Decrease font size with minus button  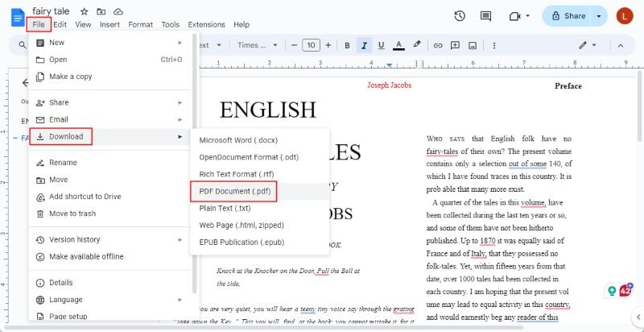294,45
